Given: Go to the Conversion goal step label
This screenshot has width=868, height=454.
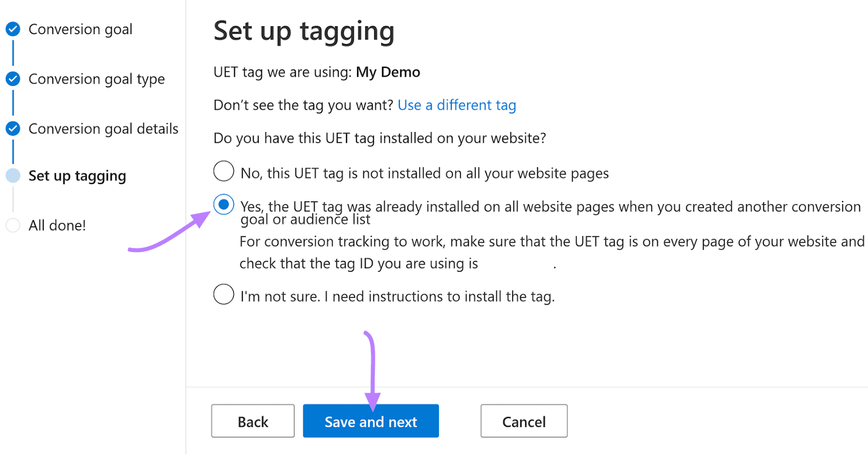Looking at the screenshot, I should point(80,29).
